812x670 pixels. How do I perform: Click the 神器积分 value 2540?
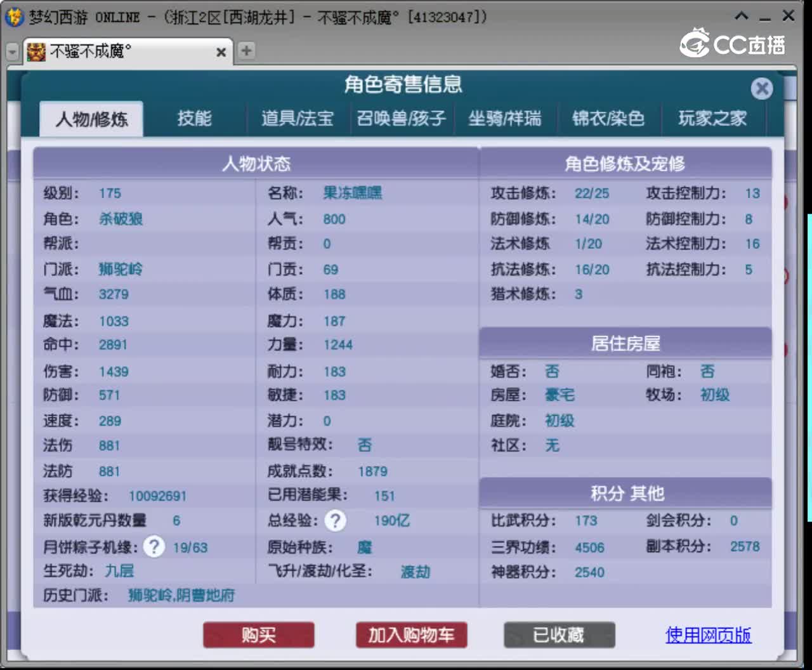point(589,572)
